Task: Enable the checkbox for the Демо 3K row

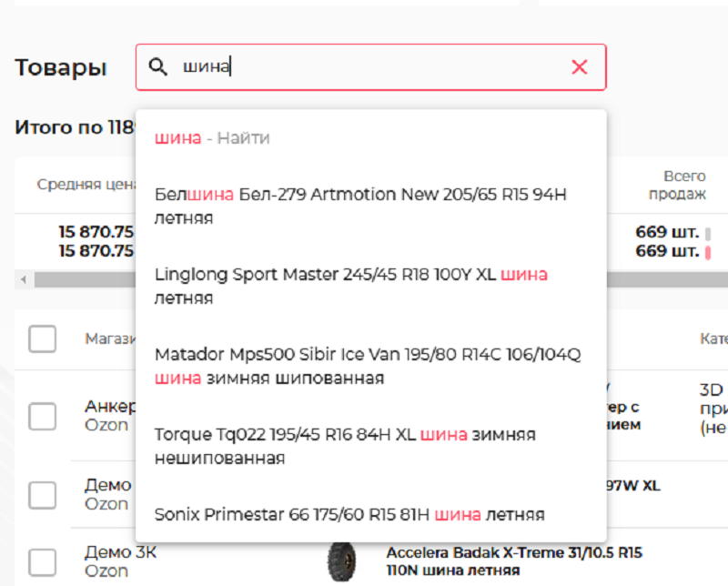Action: (x=42, y=561)
